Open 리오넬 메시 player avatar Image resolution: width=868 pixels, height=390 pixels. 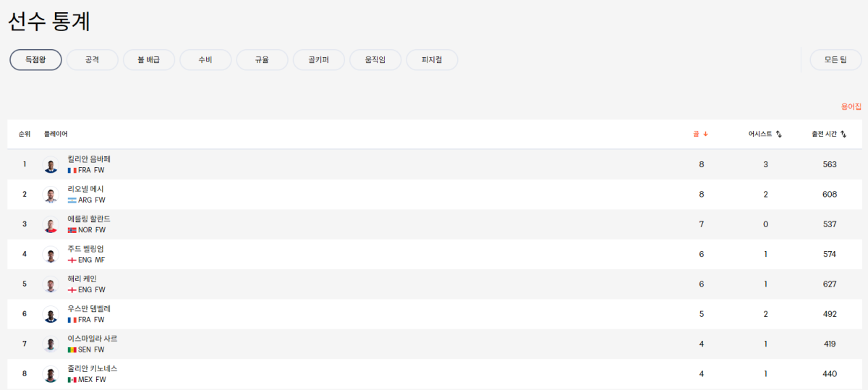click(x=51, y=195)
